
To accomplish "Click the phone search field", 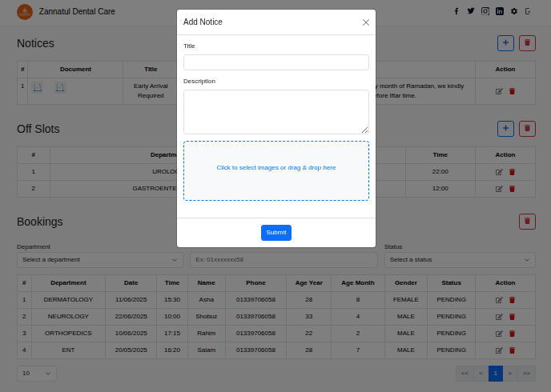I will point(284,260).
